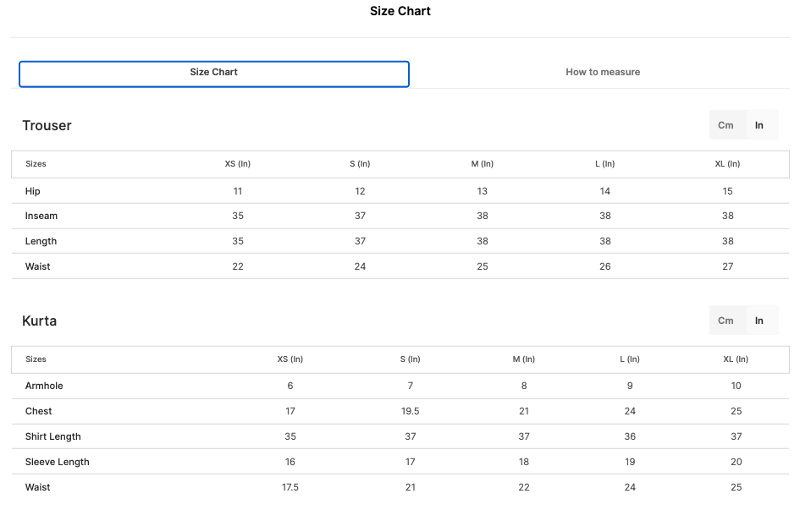Click Armhole L value 9
800x532 pixels.
pyautogui.click(x=630, y=386)
